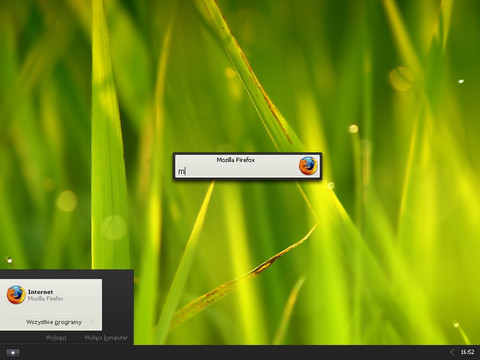Click the start menu button on the taskbar

click(13, 352)
